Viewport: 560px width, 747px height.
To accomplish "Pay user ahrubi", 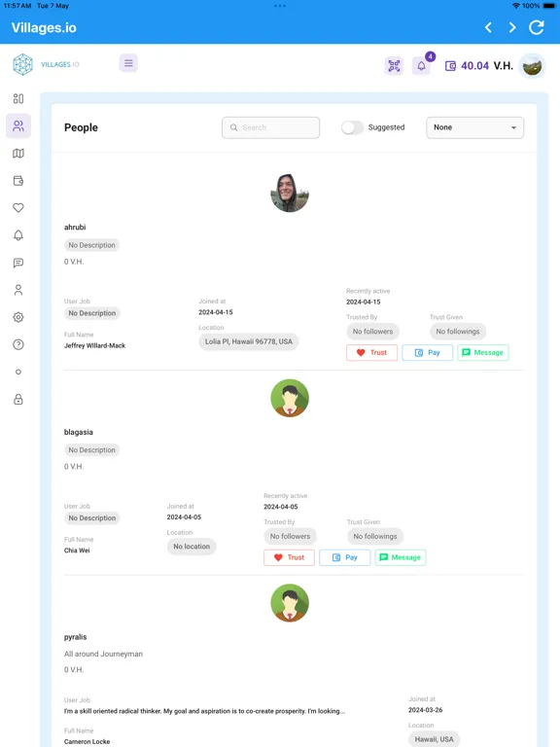I will point(427,352).
